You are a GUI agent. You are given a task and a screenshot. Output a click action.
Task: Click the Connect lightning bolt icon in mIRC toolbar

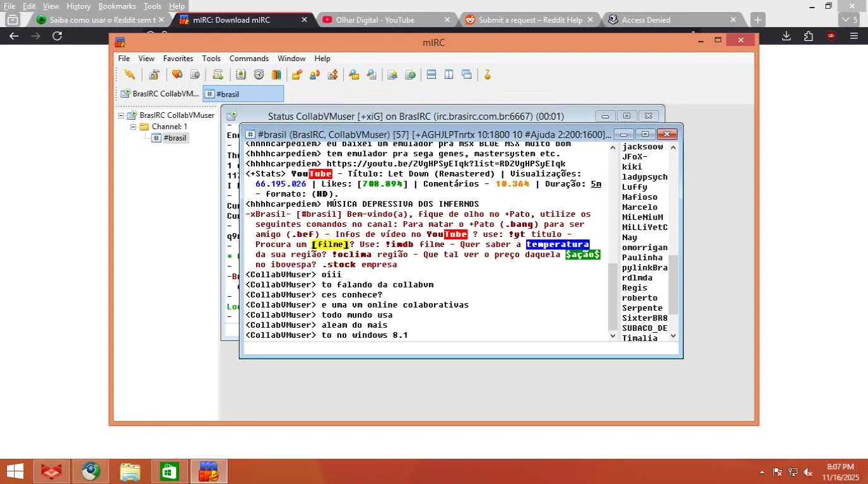coord(129,74)
